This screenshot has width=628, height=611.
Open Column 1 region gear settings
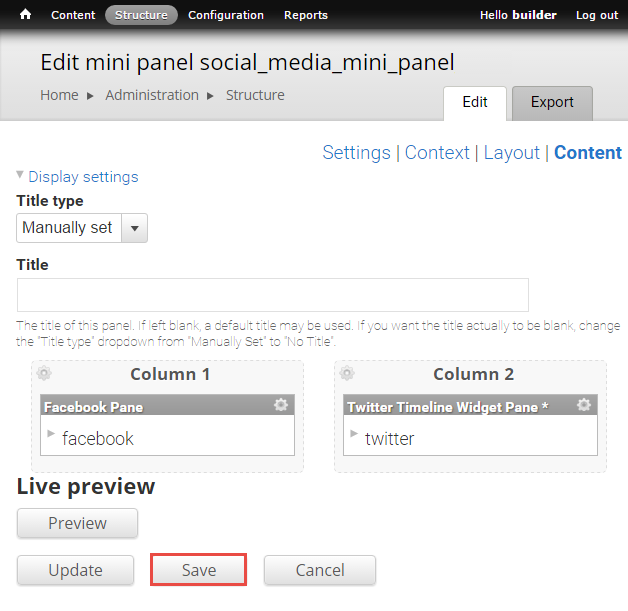click(44, 373)
